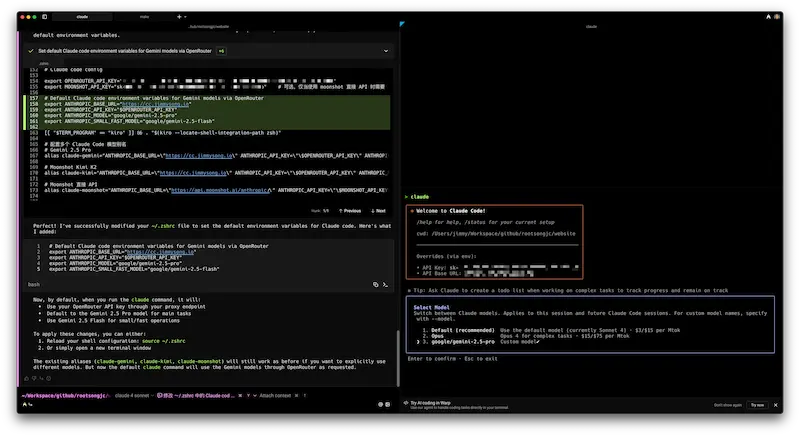
Task: Click Try now in Warp AI banner
Action: pyautogui.click(x=757, y=405)
